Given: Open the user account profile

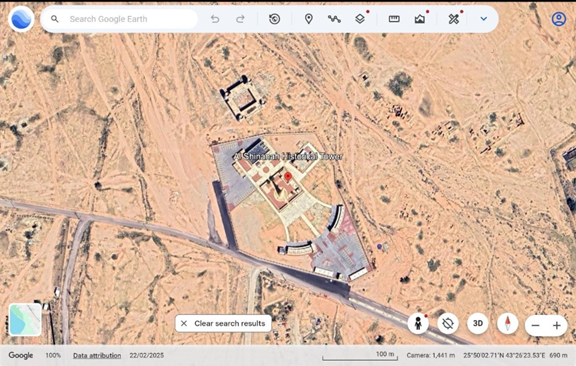Looking at the screenshot, I should point(559,19).
